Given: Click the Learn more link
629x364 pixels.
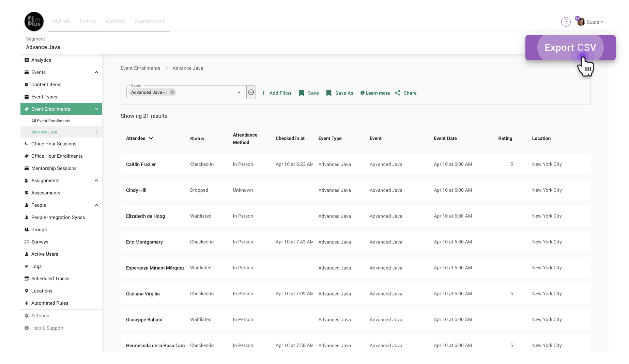Looking at the screenshot, I should 375,93.
